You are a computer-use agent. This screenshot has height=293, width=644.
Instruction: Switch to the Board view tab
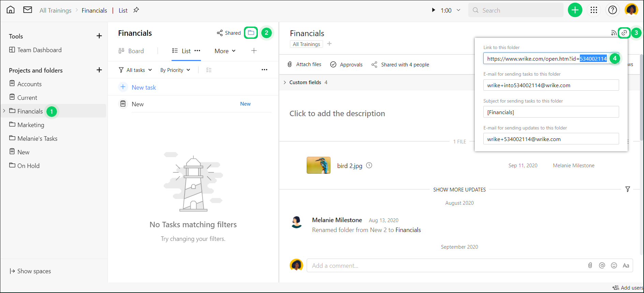point(131,51)
